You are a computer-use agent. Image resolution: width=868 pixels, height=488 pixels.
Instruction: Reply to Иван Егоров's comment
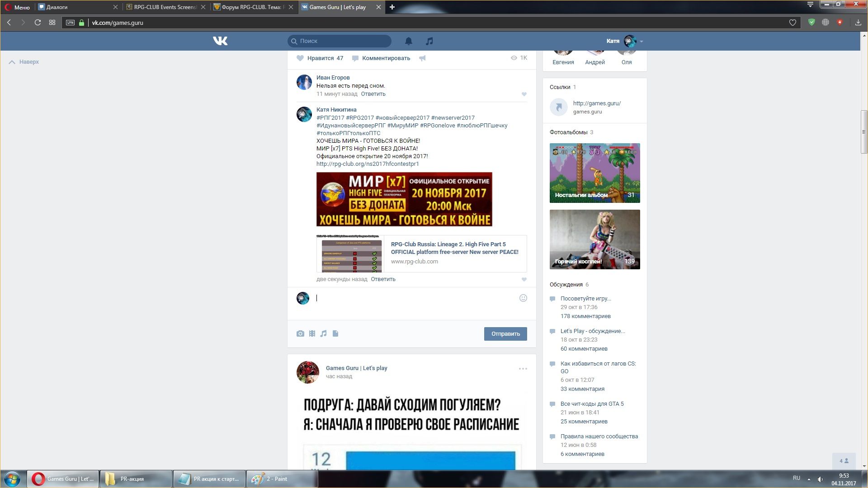pyautogui.click(x=373, y=94)
